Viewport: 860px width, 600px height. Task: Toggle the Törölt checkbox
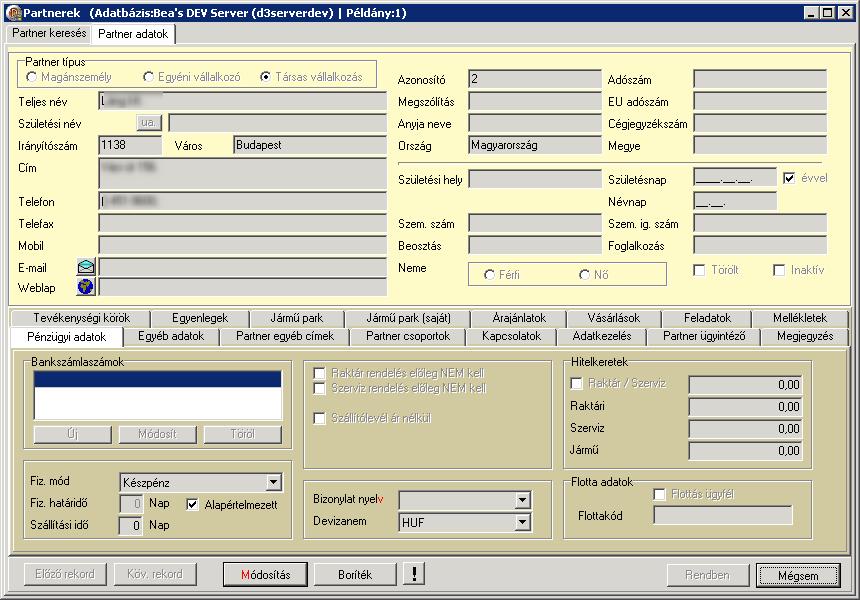tap(699, 270)
